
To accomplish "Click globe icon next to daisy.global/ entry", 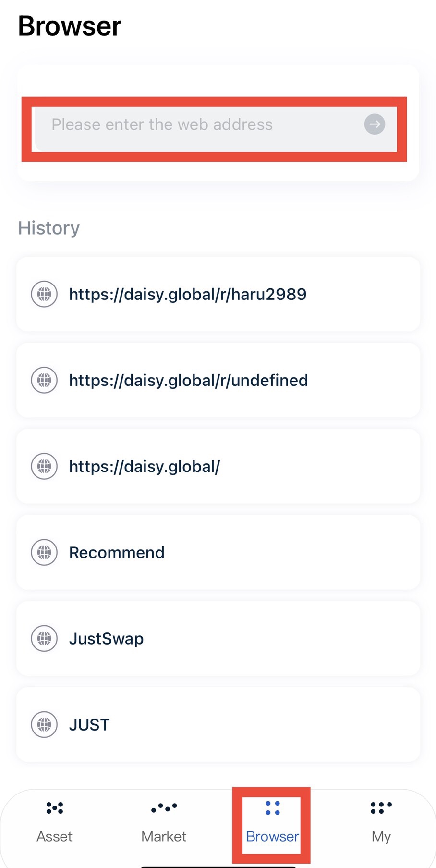I will click(x=44, y=466).
